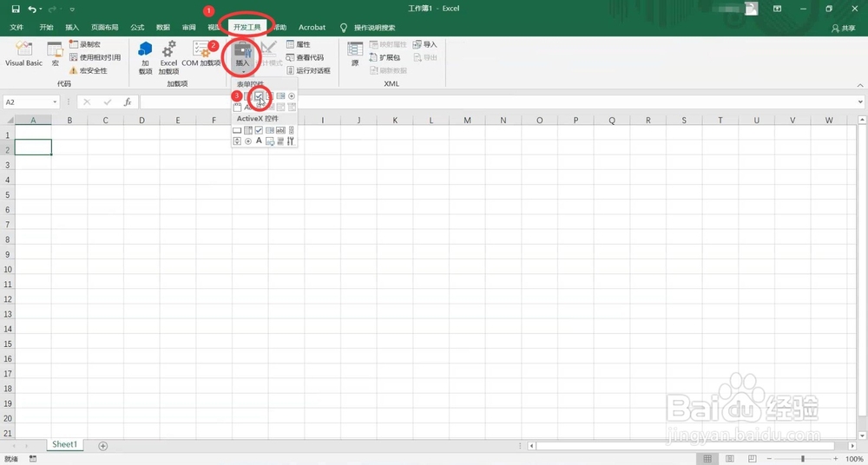The height and width of the screenshot is (465, 868).
Task: Insert ActiveX text box control
Action: click(x=280, y=130)
